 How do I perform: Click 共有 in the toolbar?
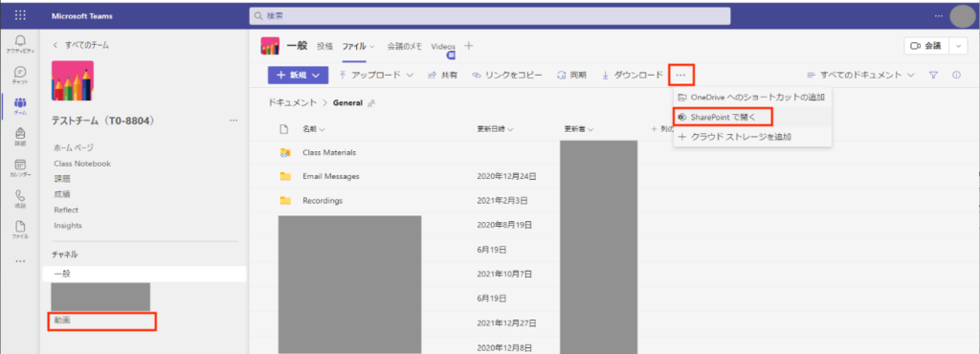(x=442, y=75)
